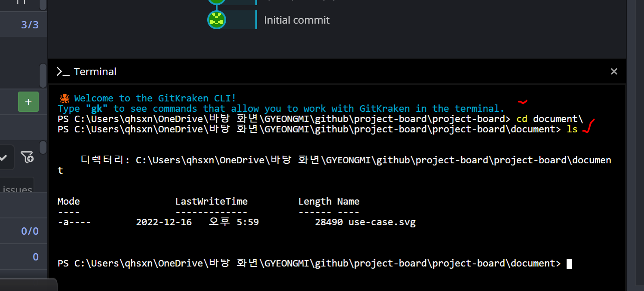Click the 'ls' command text
Screen dimensions: 644x291
click(572, 129)
